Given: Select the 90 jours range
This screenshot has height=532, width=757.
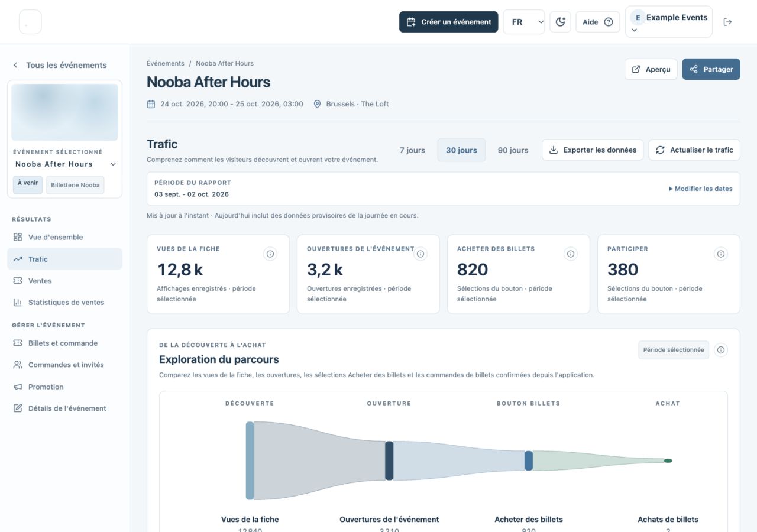Looking at the screenshot, I should coord(513,150).
